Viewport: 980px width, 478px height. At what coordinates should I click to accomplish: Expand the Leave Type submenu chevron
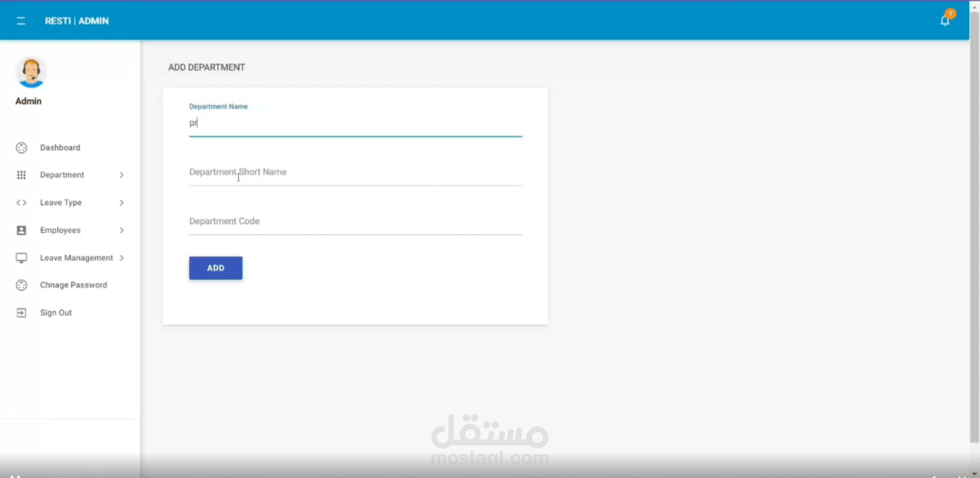tap(120, 202)
